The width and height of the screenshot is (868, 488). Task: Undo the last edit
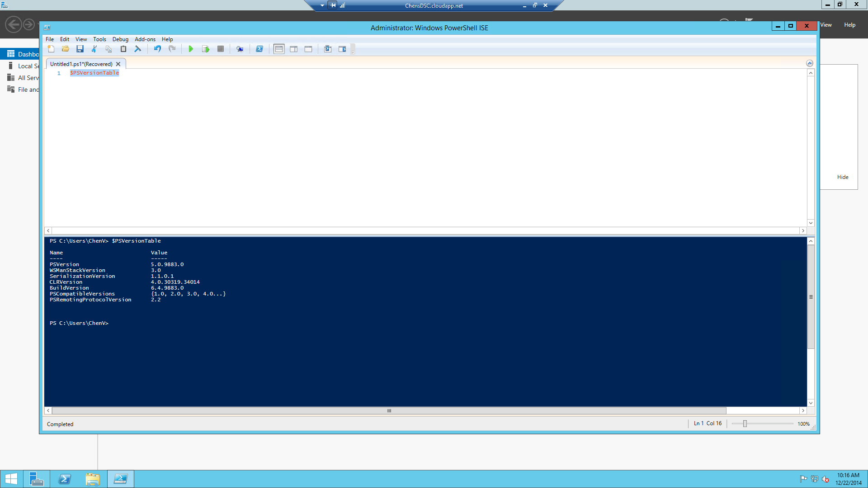click(x=157, y=49)
